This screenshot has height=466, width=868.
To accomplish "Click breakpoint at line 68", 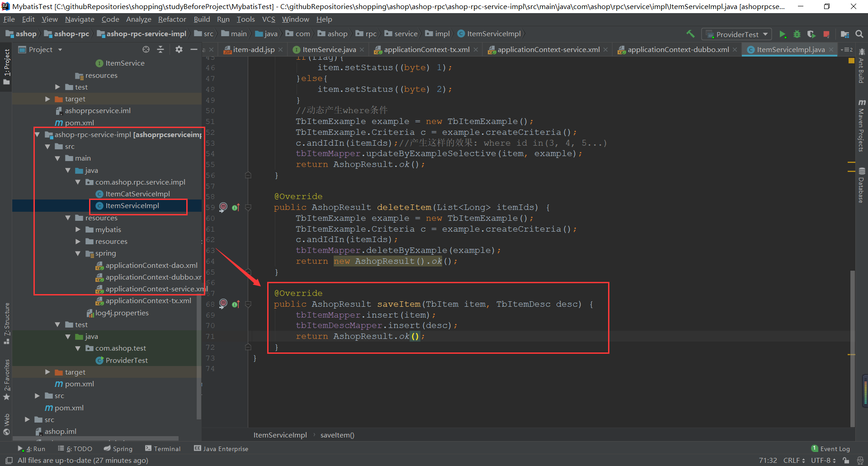I will 223,304.
